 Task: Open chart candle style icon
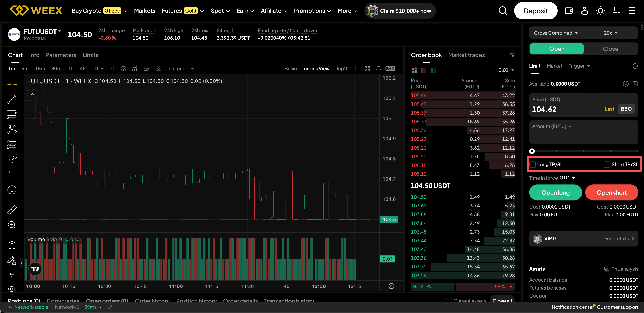tap(112, 69)
